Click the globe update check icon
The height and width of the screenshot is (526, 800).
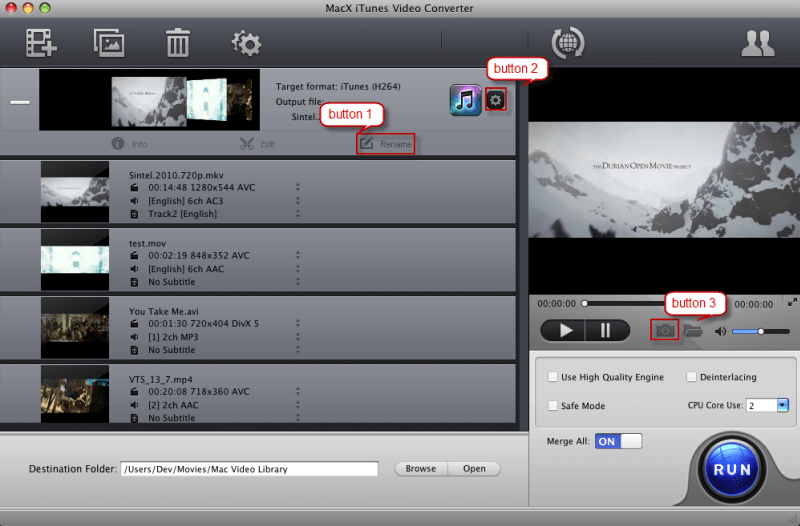568,43
